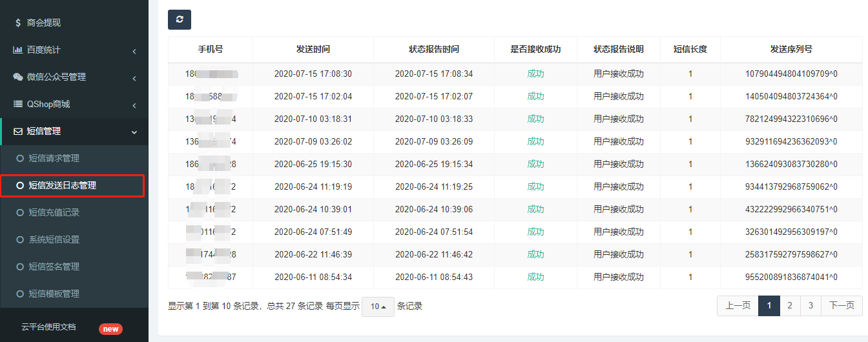Viewport: 868px width, 342px height.
Task: Click the 发送时间 column header
Action: point(313,49)
